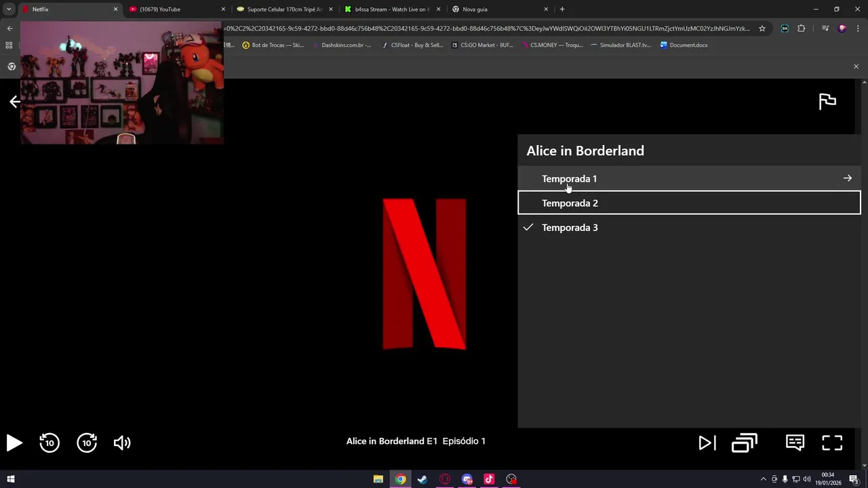The image size is (868, 488).
Task: Open the CS:GO Market BUFF bookmark
Action: (x=483, y=45)
